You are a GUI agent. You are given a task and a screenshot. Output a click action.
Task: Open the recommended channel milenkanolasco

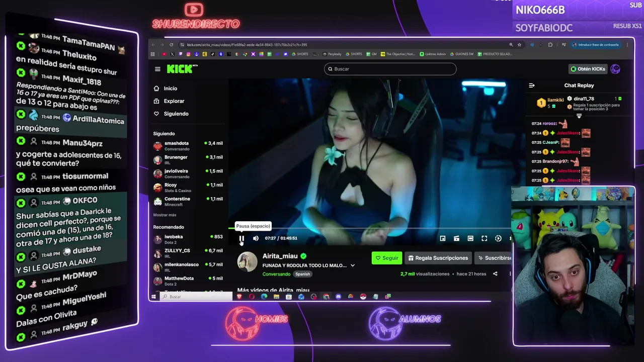(188, 267)
